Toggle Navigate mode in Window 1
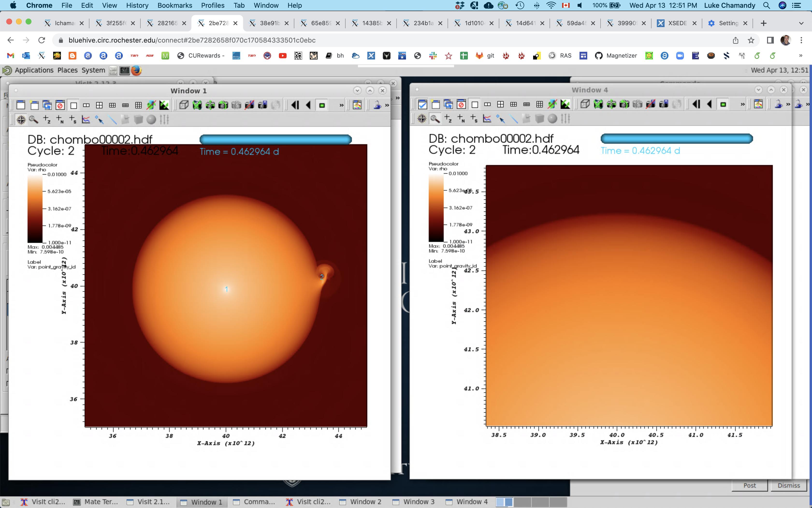812x508 pixels. click(21, 119)
